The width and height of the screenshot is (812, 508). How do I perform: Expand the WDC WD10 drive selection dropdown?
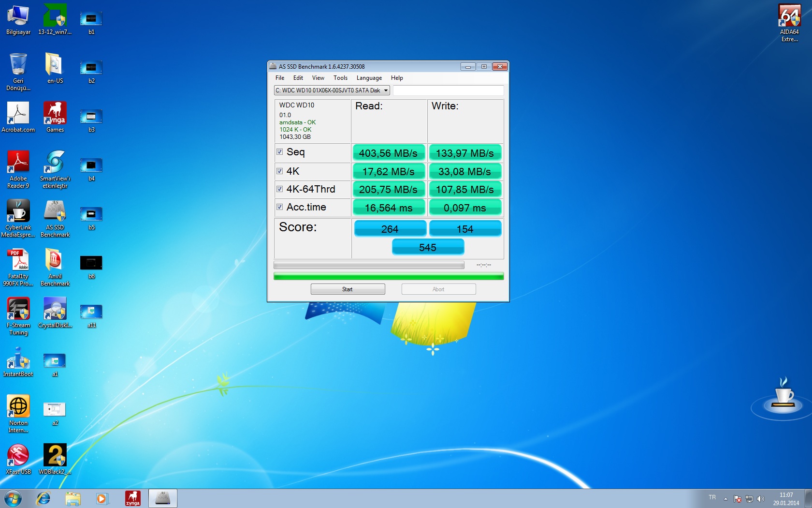point(386,90)
